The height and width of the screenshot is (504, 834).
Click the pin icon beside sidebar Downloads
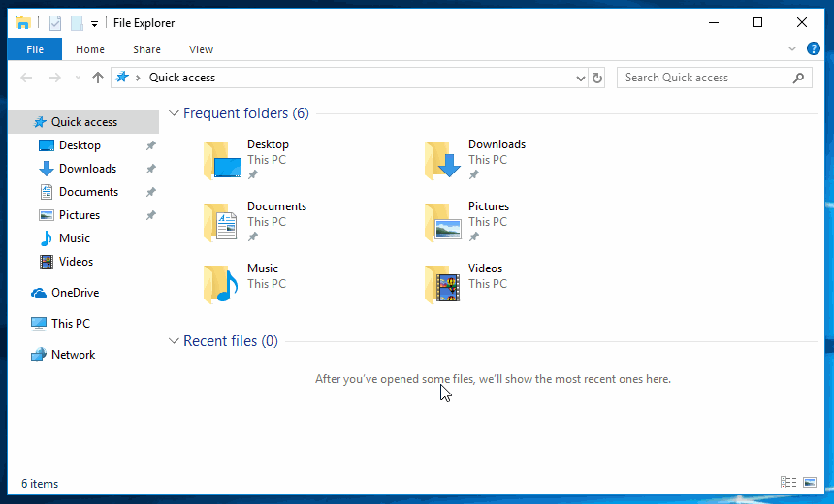pyautogui.click(x=151, y=169)
